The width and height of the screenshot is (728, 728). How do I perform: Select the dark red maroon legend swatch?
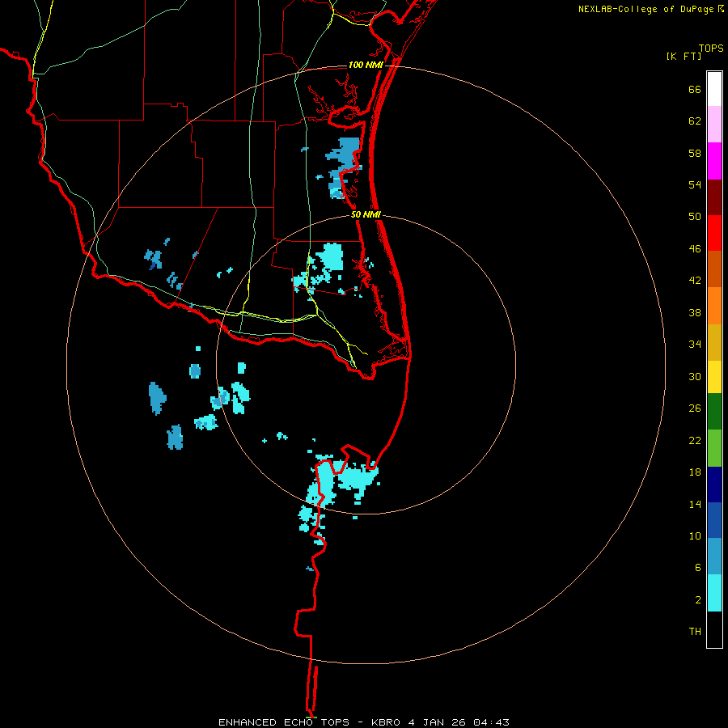point(714,197)
